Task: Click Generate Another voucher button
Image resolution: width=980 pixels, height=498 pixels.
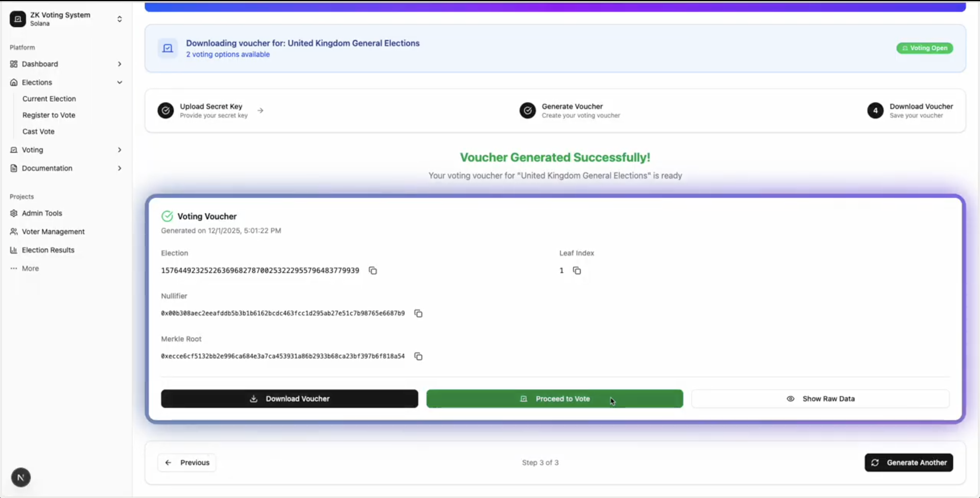Action: pos(909,463)
